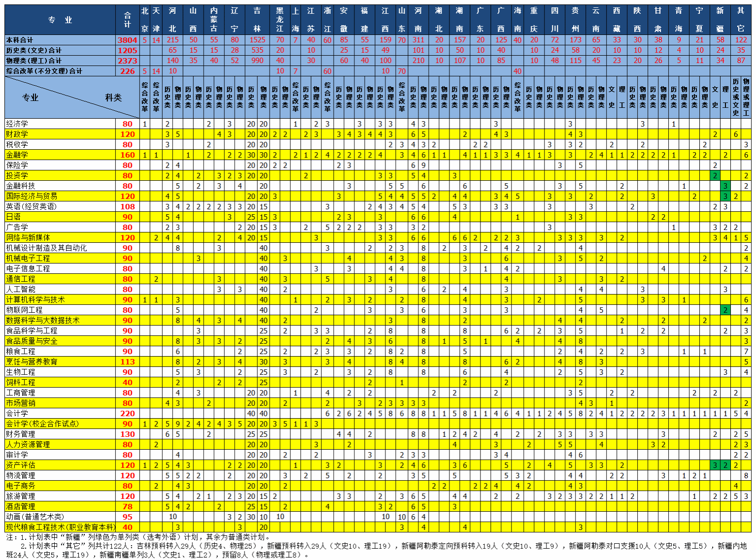Select the 吉林 province column header
756x560 pixels.
tap(257, 19)
